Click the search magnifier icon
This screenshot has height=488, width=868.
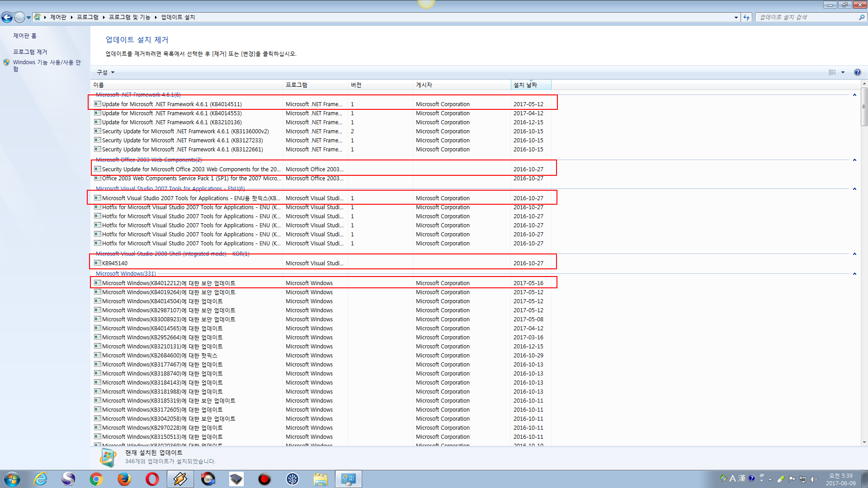[862, 17]
